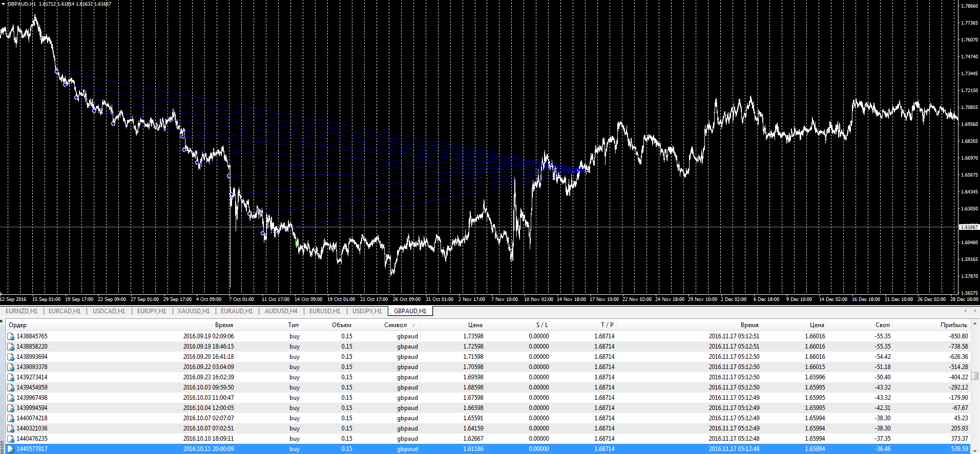Show the USDJPY,H1 chart tab
This screenshot has width=980, height=454.
point(367,311)
